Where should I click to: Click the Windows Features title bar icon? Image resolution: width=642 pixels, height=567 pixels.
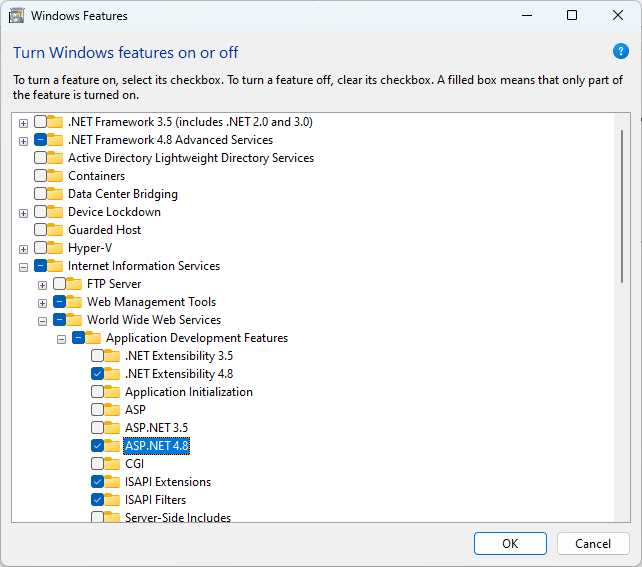click(x=17, y=16)
